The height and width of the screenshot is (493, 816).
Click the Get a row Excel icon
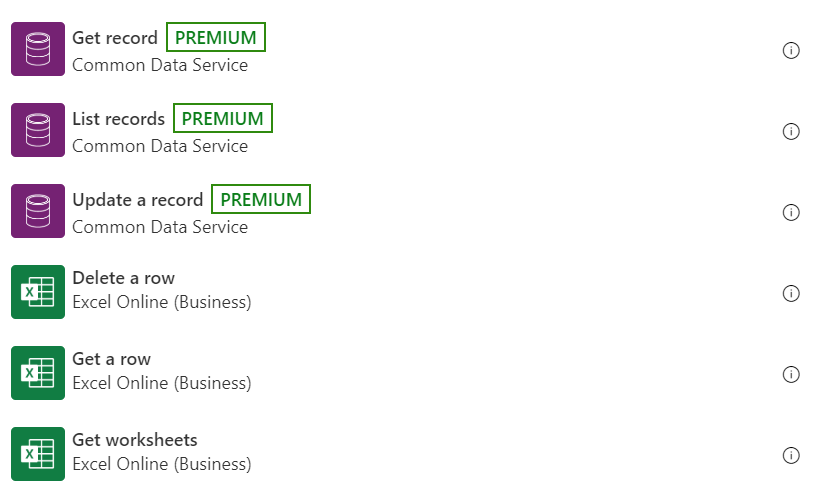point(38,373)
